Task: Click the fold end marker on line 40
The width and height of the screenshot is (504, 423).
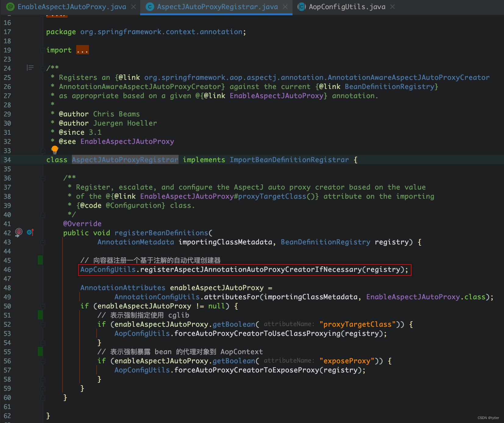Action: (43, 215)
